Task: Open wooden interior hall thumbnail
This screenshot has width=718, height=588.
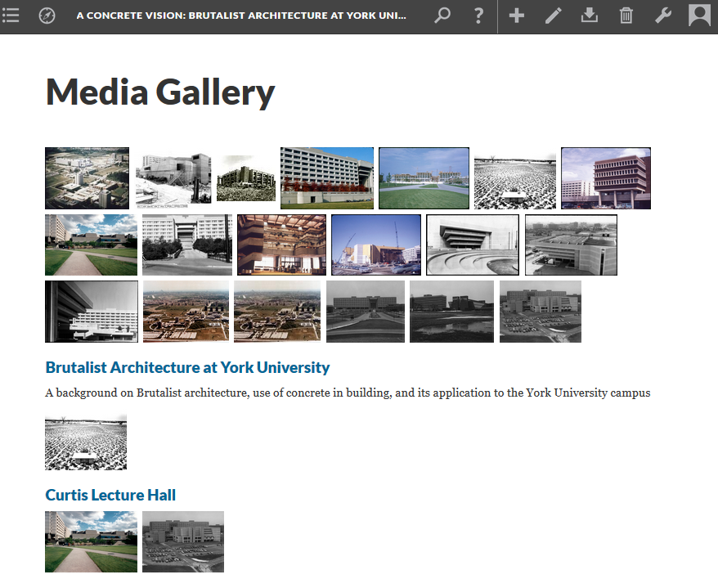Action: point(281,245)
